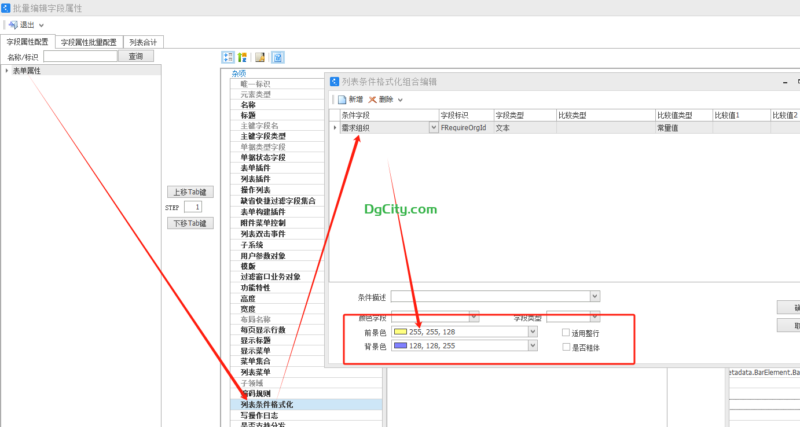This screenshot has height=427, width=800.
Task: Click the property pages icon in property toolbar
Action: [260, 57]
